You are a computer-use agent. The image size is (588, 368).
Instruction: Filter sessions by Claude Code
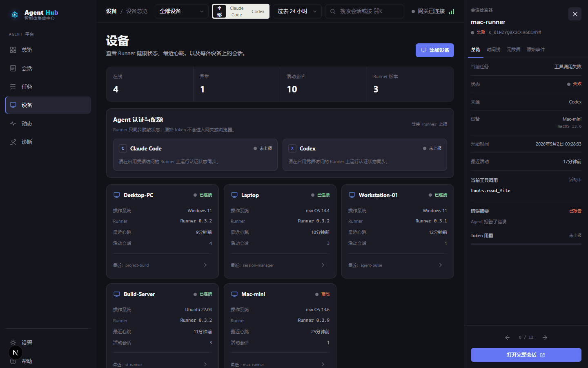pos(237,11)
